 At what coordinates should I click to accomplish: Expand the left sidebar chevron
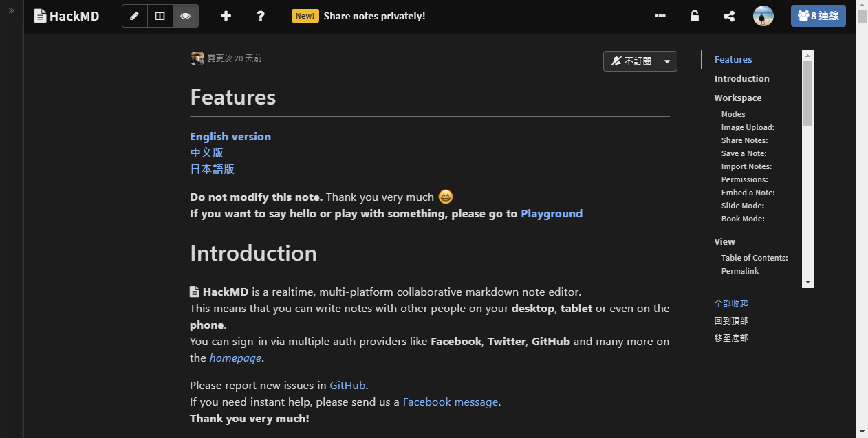tap(11, 10)
